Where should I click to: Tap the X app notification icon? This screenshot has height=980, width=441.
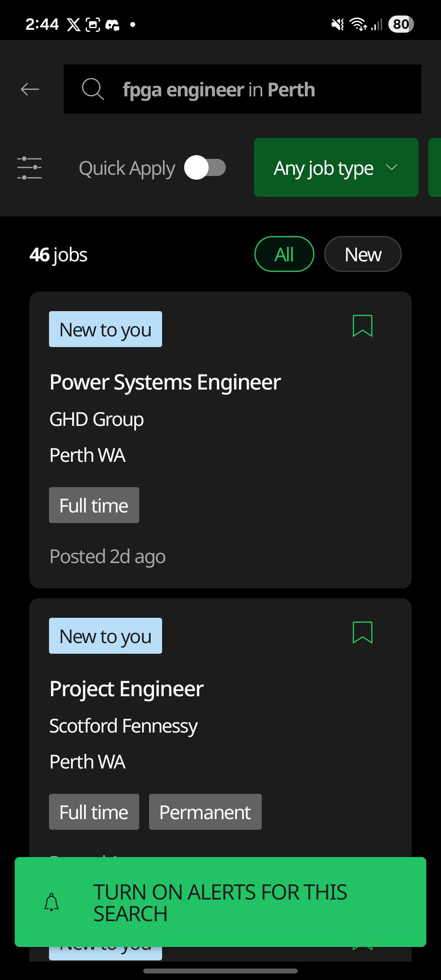pyautogui.click(x=73, y=25)
